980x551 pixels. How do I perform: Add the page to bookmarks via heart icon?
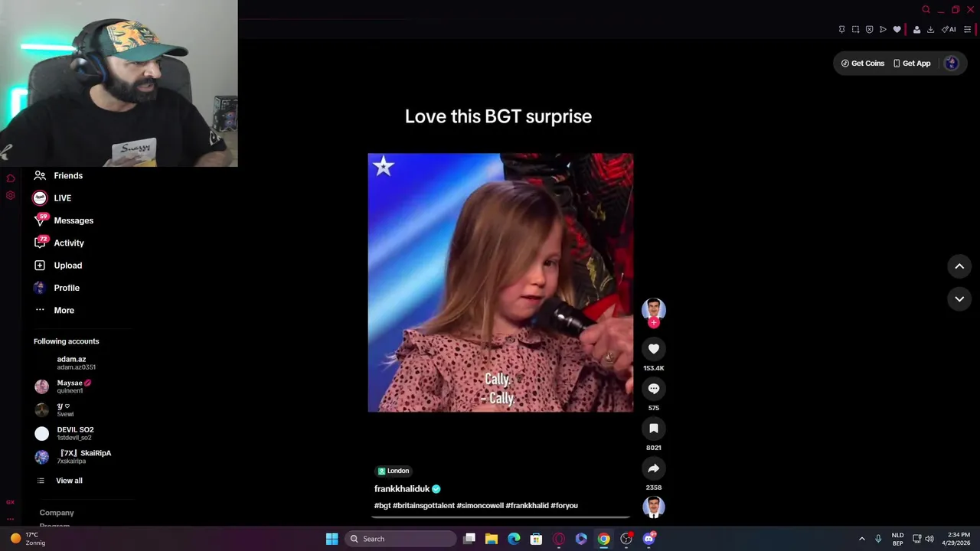point(897,30)
